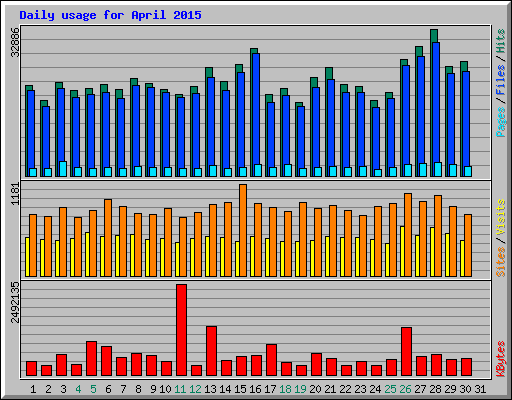Image resolution: width=512 pixels, height=400 pixels.
Task: Click the yellow sites bar for day 26
Action: tap(403, 252)
